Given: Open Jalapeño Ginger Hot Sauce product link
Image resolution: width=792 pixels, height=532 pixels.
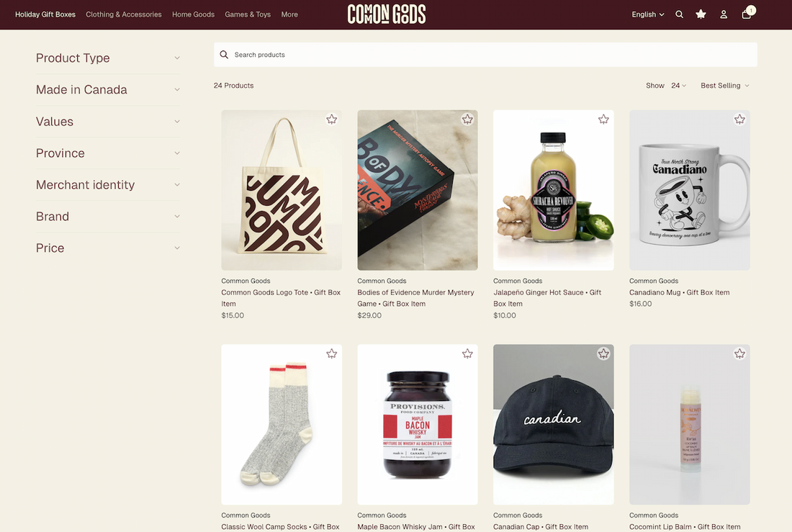Looking at the screenshot, I should (547, 298).
